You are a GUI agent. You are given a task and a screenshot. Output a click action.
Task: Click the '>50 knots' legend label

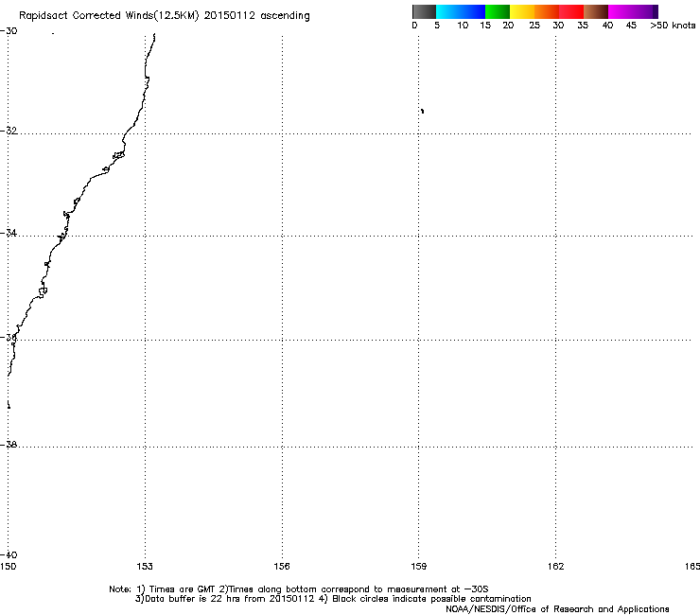(x=673, y=26)
